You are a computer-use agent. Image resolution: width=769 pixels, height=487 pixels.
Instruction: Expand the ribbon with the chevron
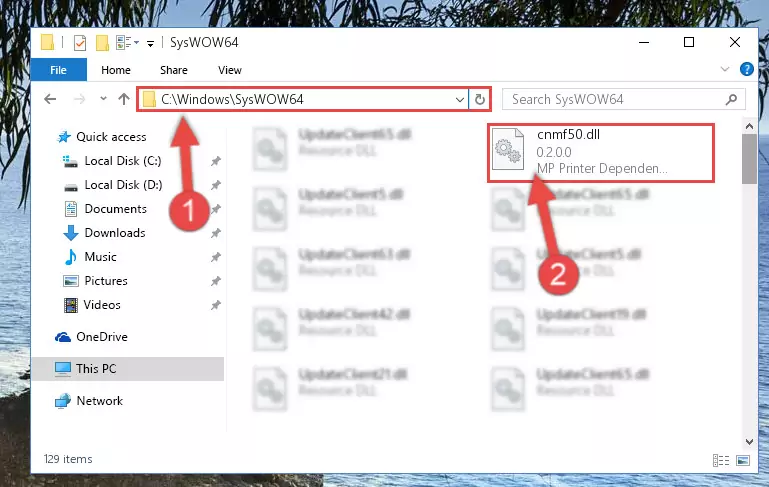pos(724,69)
